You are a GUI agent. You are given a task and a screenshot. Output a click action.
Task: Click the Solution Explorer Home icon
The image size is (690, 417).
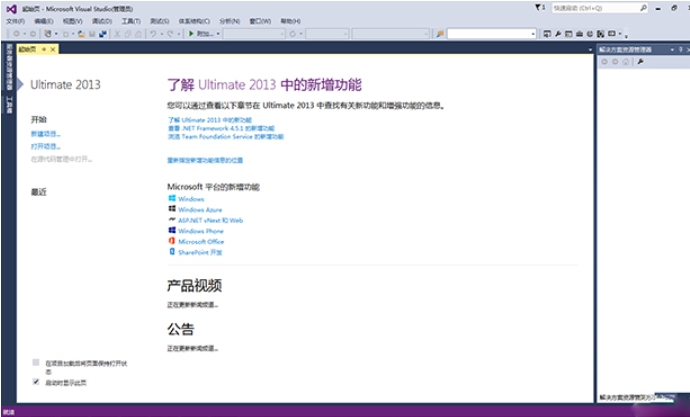tap(626, 62)
